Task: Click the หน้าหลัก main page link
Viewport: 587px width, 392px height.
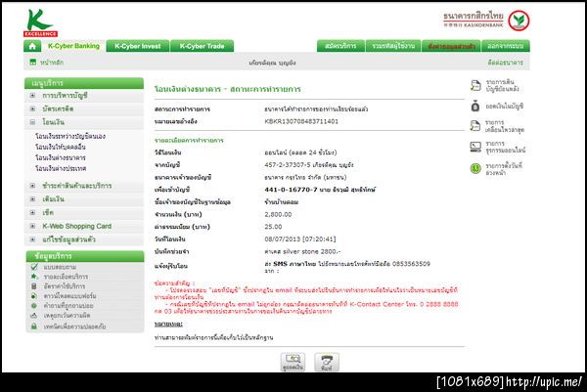Action: (52, 63)
